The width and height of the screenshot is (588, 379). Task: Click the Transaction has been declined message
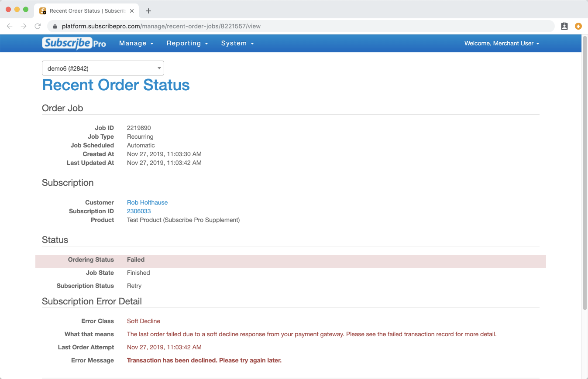[204, 360]
